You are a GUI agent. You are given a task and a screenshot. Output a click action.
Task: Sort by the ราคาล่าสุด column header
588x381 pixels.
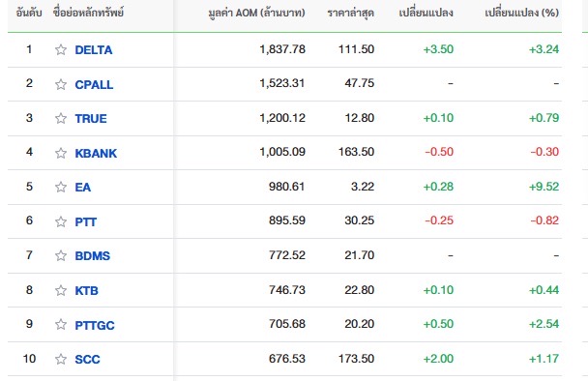pyautogui.click(x=350, y=13)
